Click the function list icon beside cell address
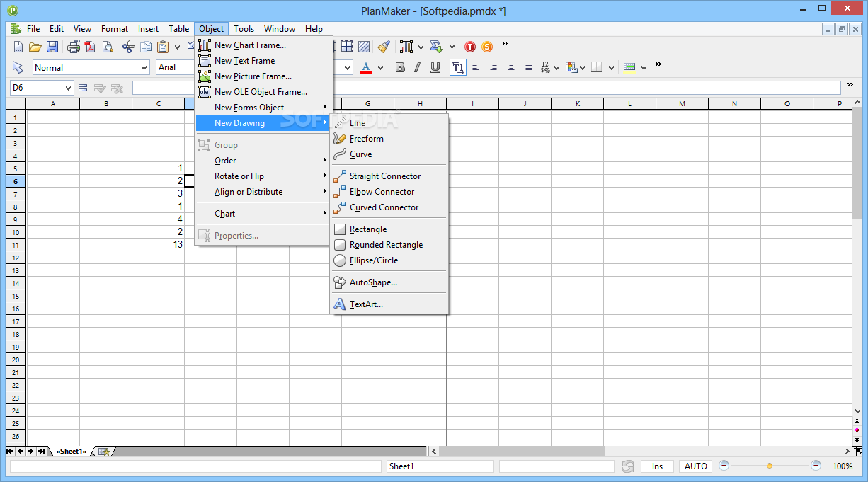868x482 pixels. pos(83,88)
